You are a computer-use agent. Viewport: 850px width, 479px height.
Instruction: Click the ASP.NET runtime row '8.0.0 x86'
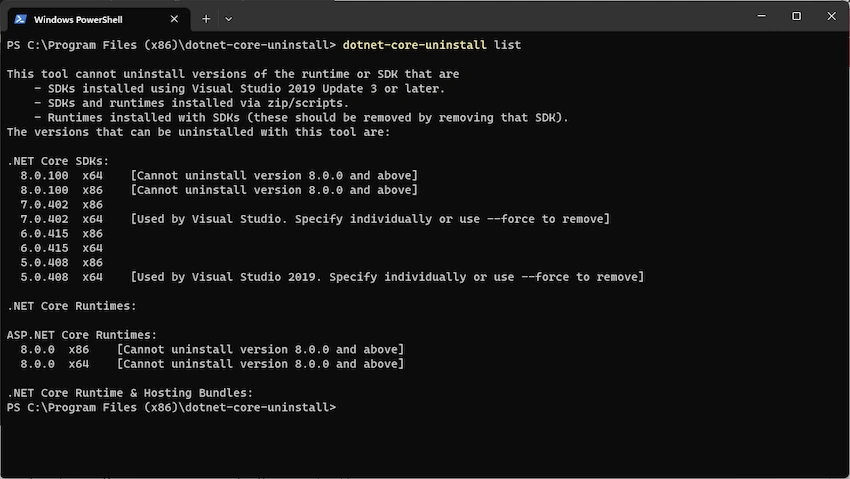pyautogui.click(x=212, y=349)
